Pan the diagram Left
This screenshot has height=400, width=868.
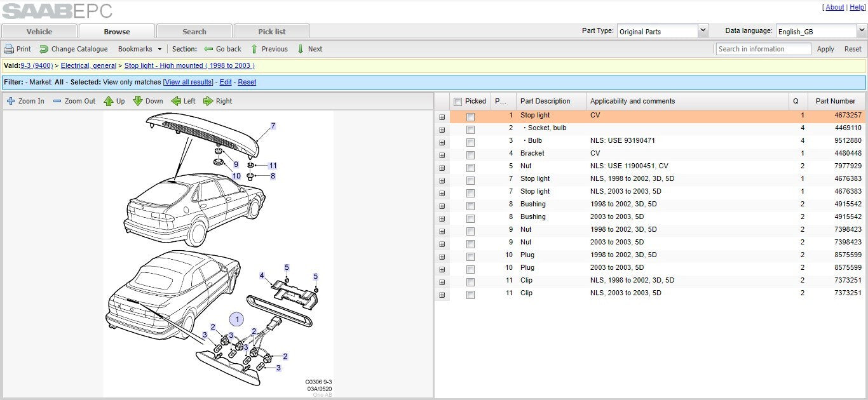184,101
